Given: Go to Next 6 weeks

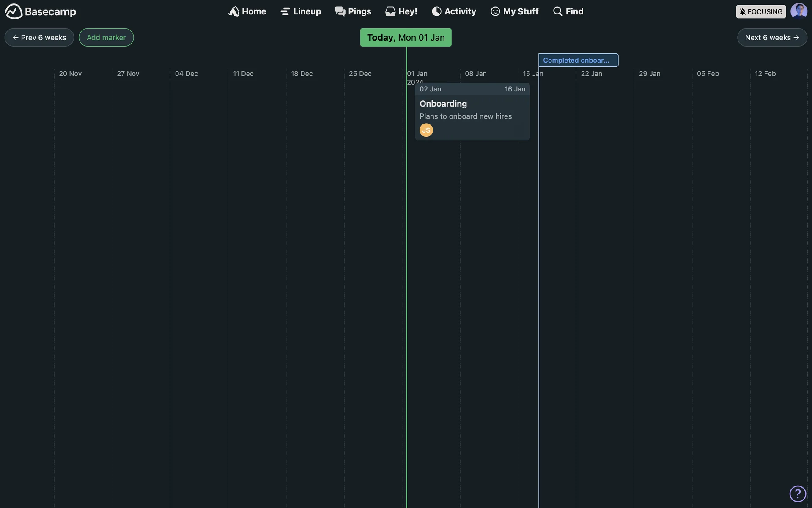Looking at the screenshot, I should tap(772, 37).
